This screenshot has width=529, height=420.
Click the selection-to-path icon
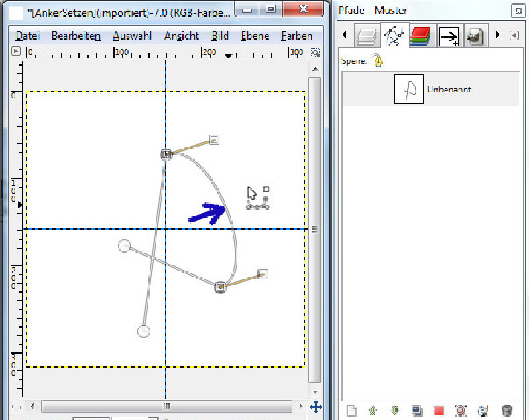[461, 410]
